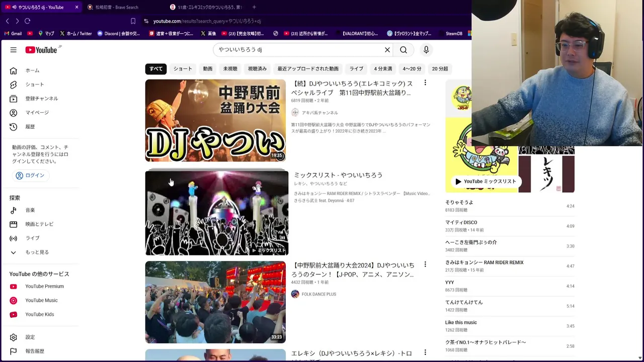The image size is (644, 362).
Task: Select the ショート filter chip
Action: pos(183,69)
